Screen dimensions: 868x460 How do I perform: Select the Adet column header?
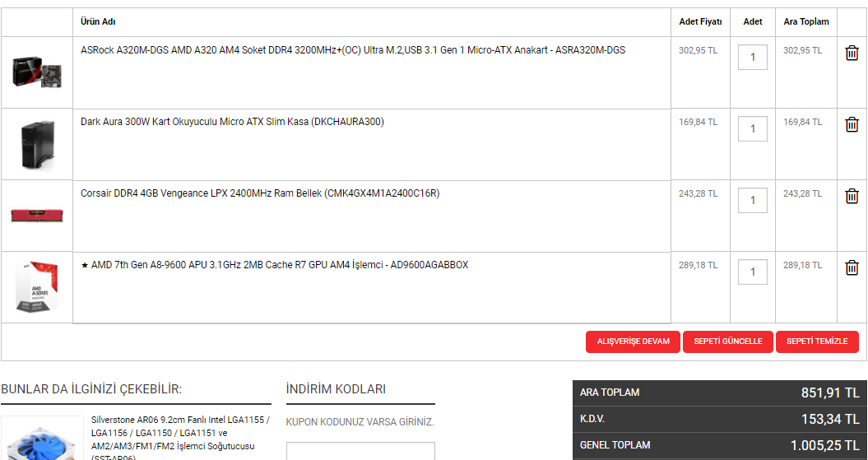click(x=752, y=21)
